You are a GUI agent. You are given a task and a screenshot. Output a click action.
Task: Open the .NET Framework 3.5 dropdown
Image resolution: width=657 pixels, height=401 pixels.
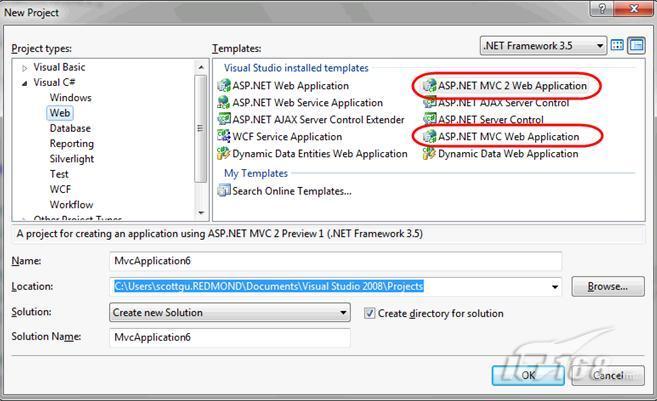click(x=543, y=46)
